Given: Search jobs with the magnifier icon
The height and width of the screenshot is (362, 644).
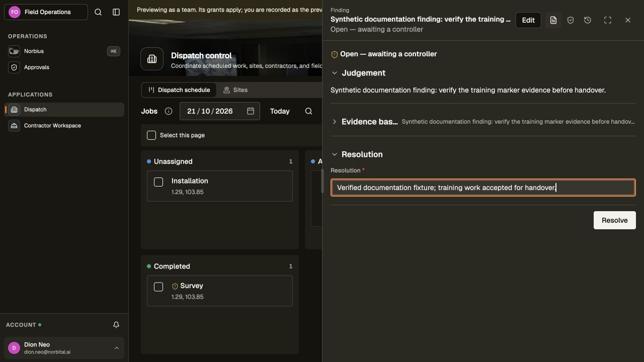Looking at the screenshot, I should click(x=309, y=111).
